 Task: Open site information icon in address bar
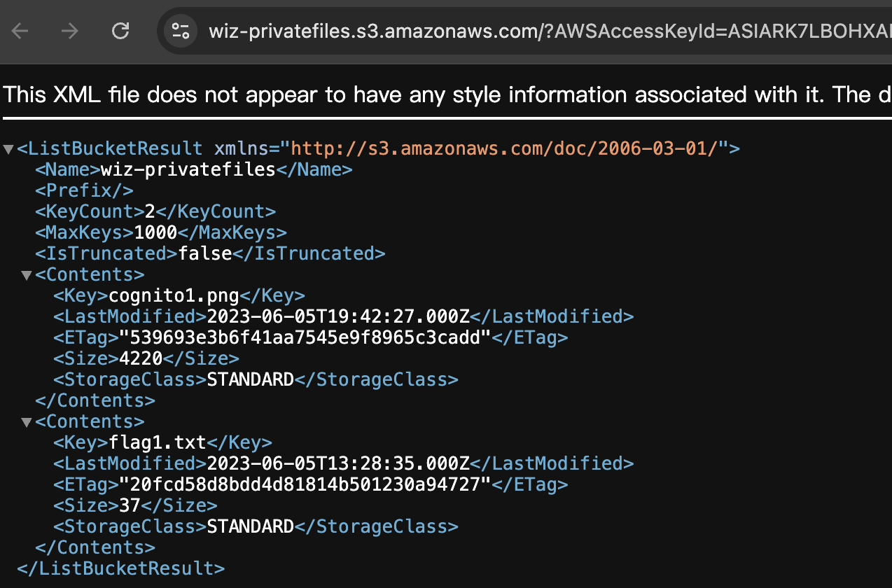pos(181,31)
